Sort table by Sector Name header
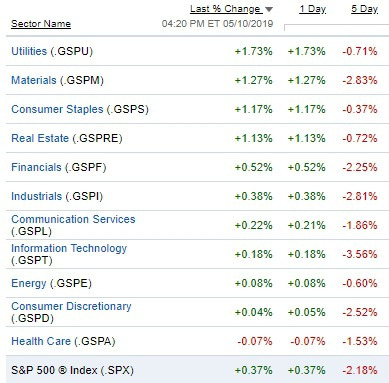 [x=41, y=24]
